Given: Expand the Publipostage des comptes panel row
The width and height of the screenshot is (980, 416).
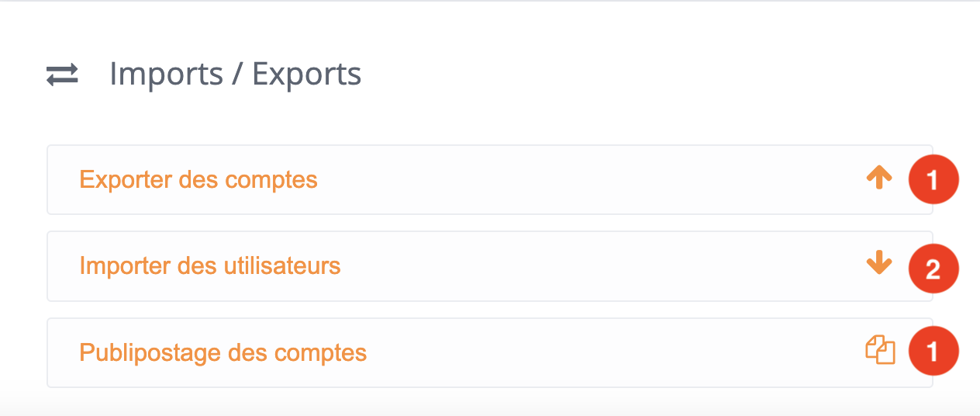Looking at the screenshot, I should pyautogui.click(x=490, y=352).
